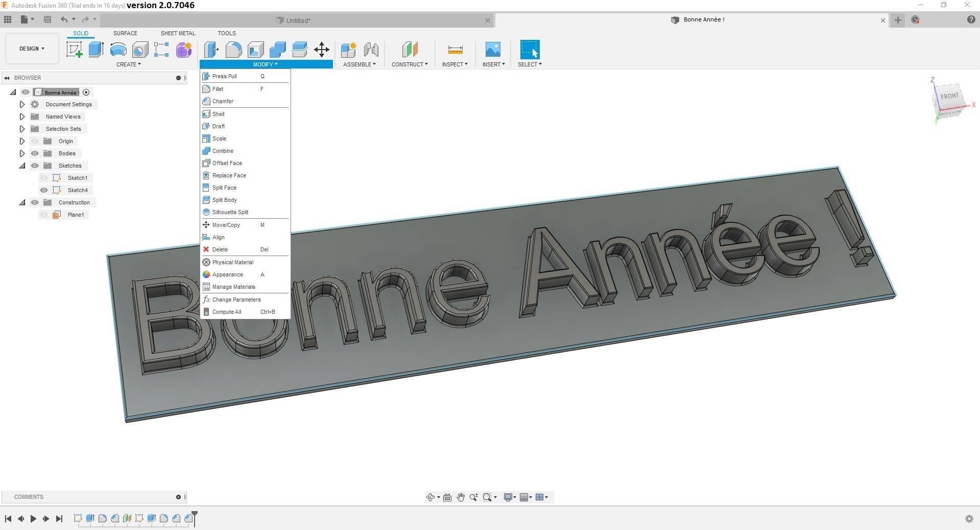980x530 pixels.
Task: Click the Look At navigation icon
Action: coord(447,497)
